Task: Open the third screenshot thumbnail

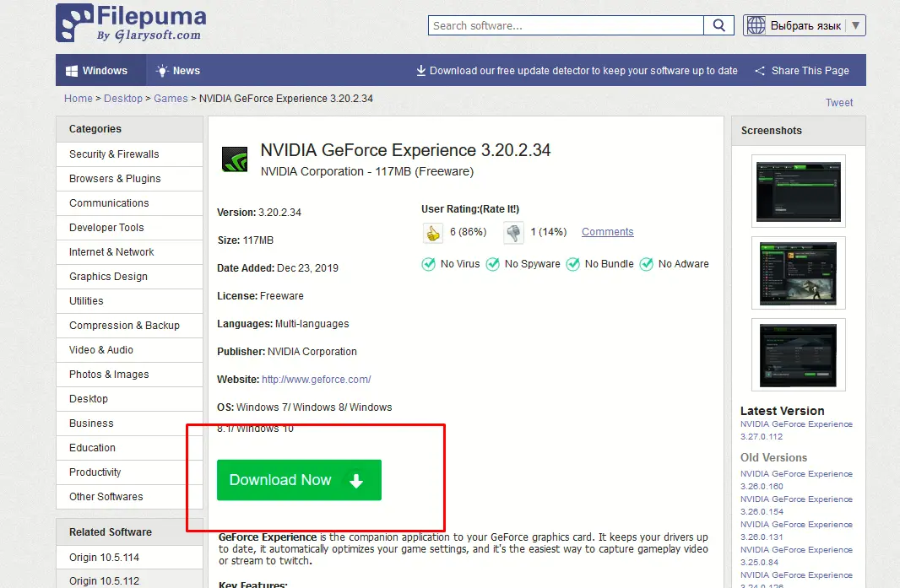Action: coord(799,355)
